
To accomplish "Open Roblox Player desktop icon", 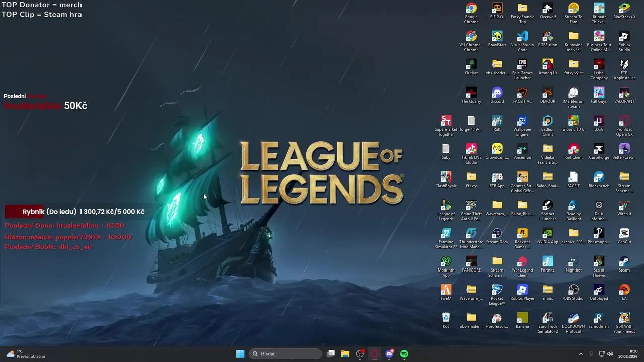I will pos(522,293).
